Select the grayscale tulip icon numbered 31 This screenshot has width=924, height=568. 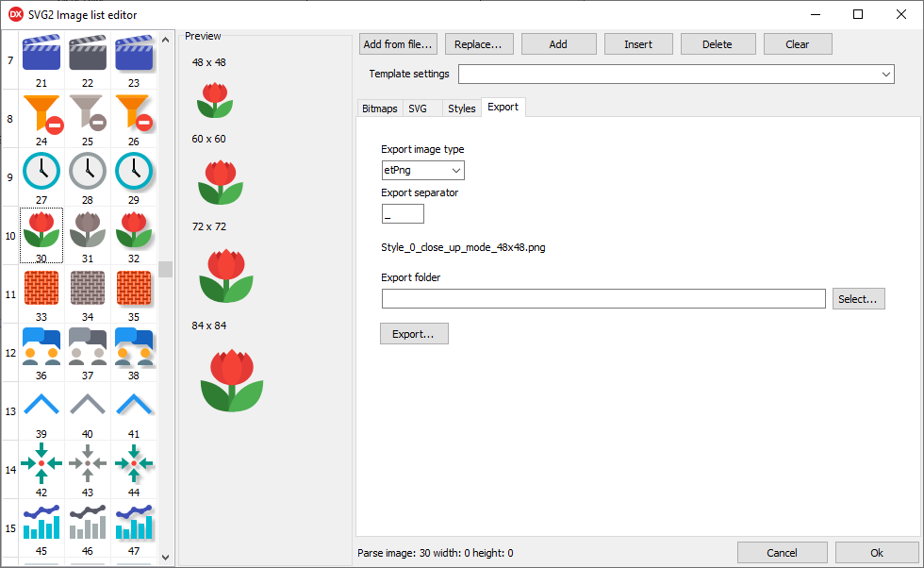click(x=88, y=229)
